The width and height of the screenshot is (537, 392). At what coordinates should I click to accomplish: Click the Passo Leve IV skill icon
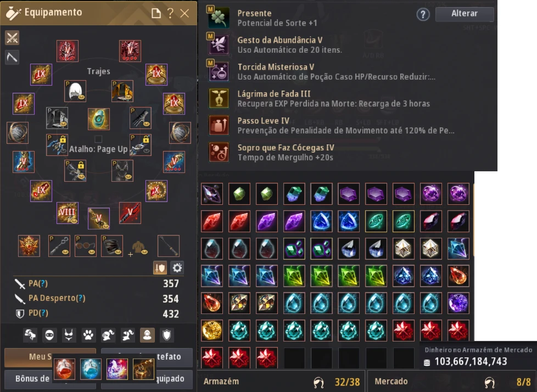(x=219, y=125)
